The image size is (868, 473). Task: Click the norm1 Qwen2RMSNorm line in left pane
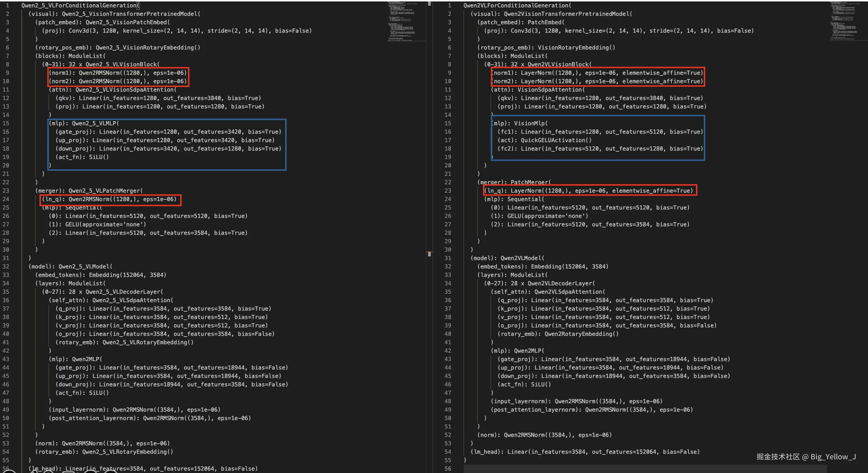(x=117, y=73)
